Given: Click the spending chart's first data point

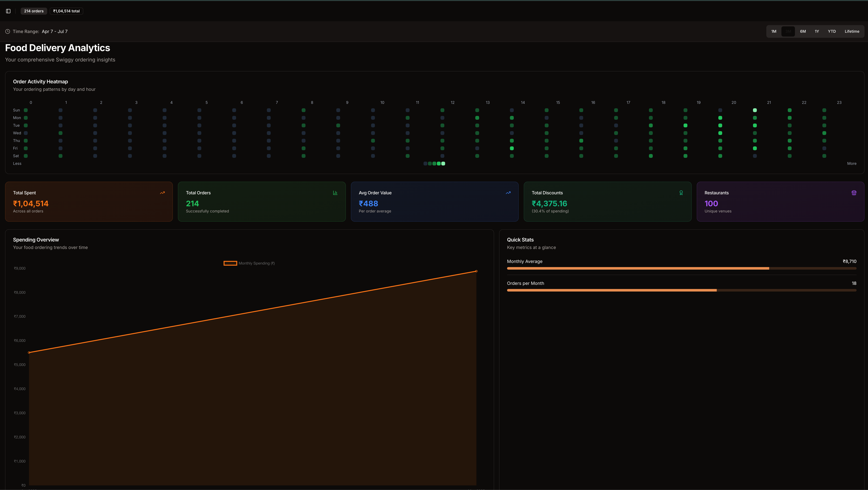Looking at the screenshot, I should click(x=29, y=353).
